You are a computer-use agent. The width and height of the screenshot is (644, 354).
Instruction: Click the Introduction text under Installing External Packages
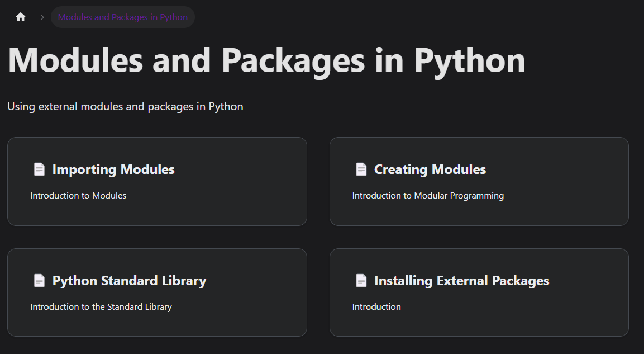pos(376,307)
